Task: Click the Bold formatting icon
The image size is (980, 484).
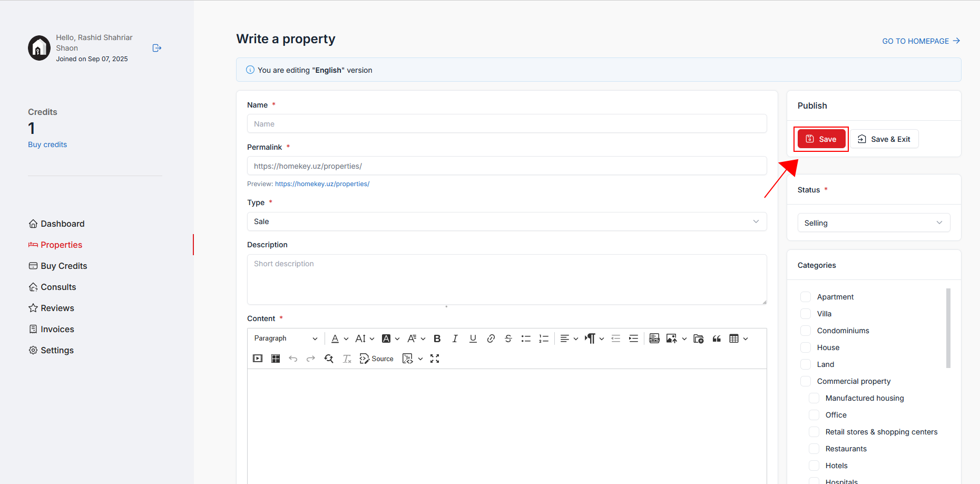Action: click(437, 338)
